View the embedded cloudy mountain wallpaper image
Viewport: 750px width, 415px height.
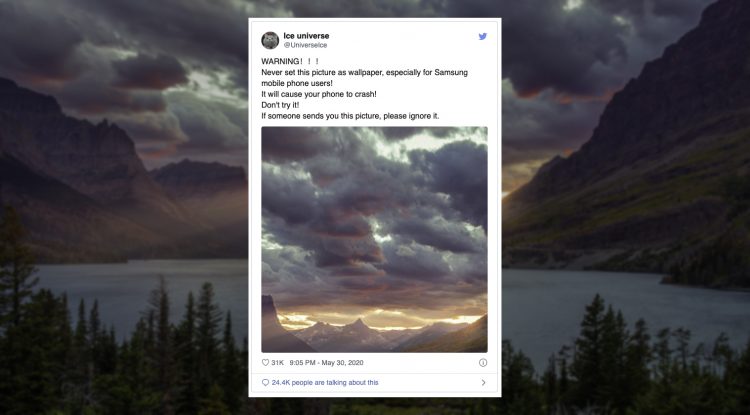[375, 240]
